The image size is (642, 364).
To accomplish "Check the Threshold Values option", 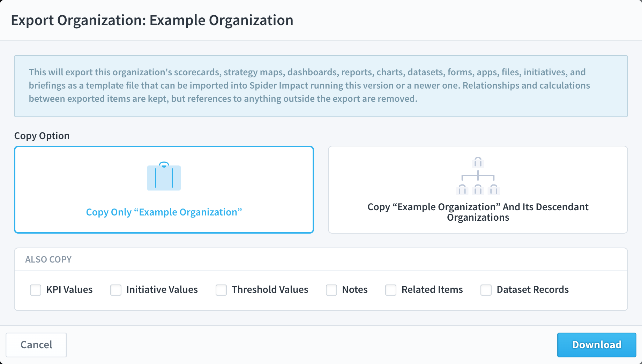I will click(x=221, y=290).
